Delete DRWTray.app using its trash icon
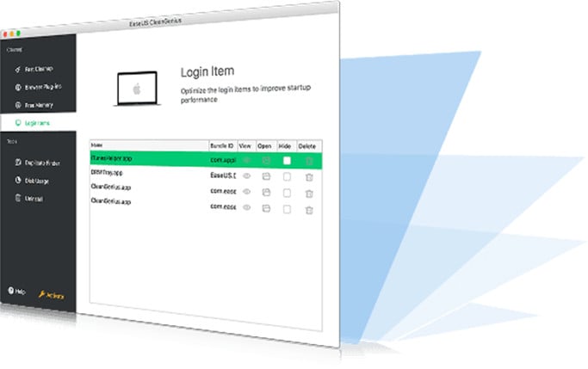The width and height of the screenshot is (588, 369). click(309, 177)
